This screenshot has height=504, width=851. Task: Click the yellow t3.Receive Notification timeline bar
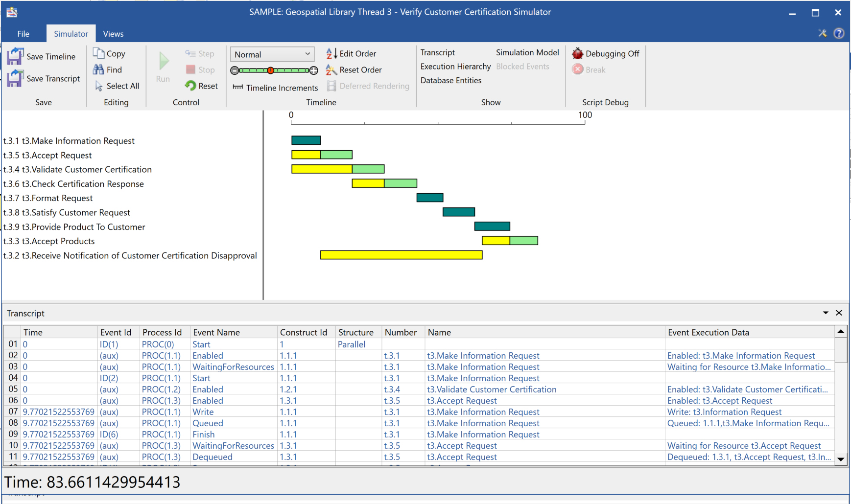tap(401, 255)
